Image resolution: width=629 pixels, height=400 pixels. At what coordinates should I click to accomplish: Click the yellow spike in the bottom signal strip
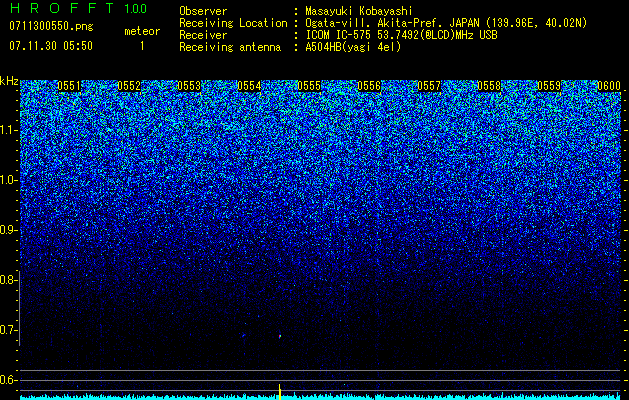click(280, 392)
